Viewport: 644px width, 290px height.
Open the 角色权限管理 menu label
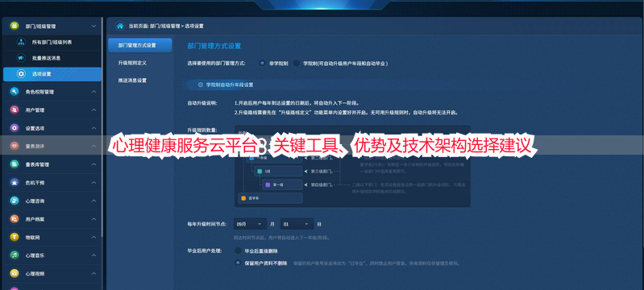[x=39, y=92]
